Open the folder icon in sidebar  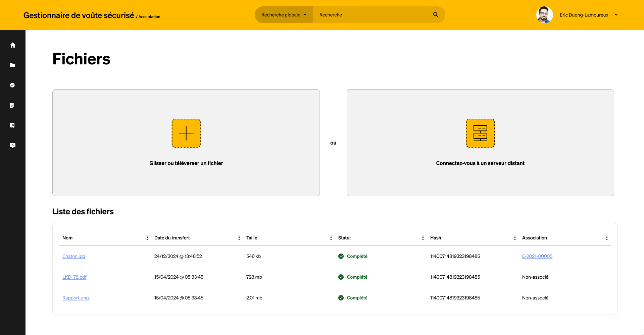[12, 65]
